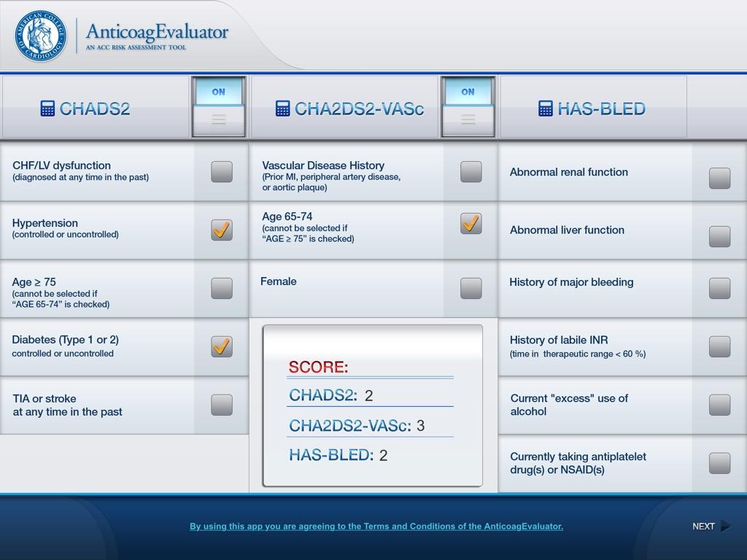The image size is (747, 560).
Task: Check the Abnormal renal function checkbox
Action: tap(719, 178)
